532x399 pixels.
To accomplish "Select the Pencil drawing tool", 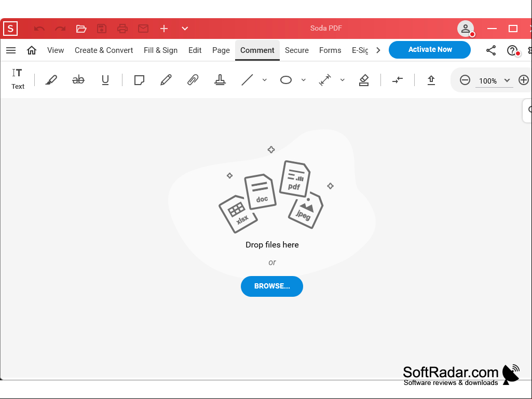I will click(166, 80).
